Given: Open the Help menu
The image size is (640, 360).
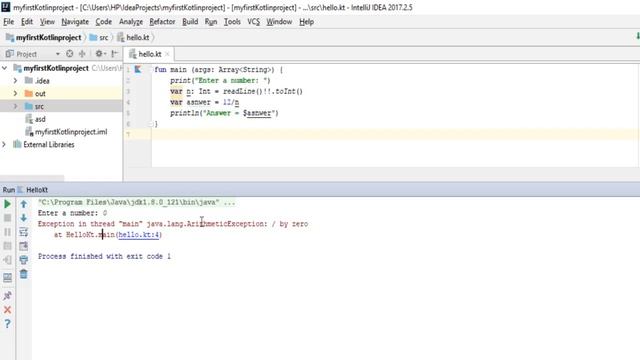Looking at the screenshot, I should (306, 22).
